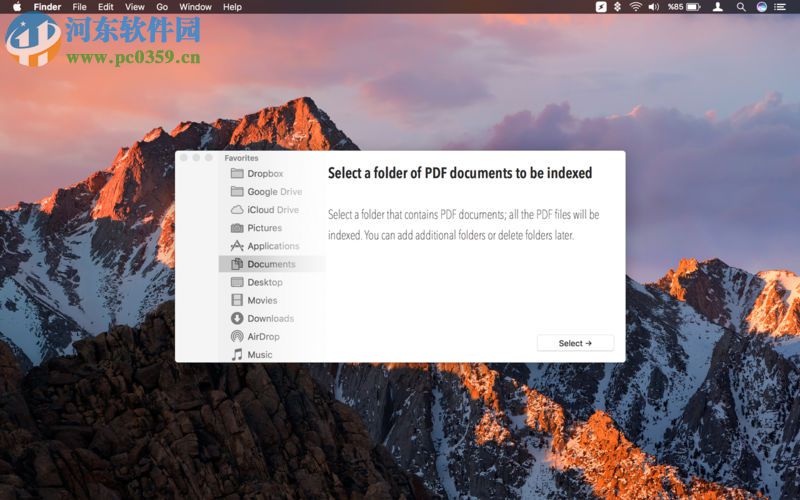Click the user account icon in menu bar
The width and height of the screenshot is (800, 500).
tap(717, 7)
